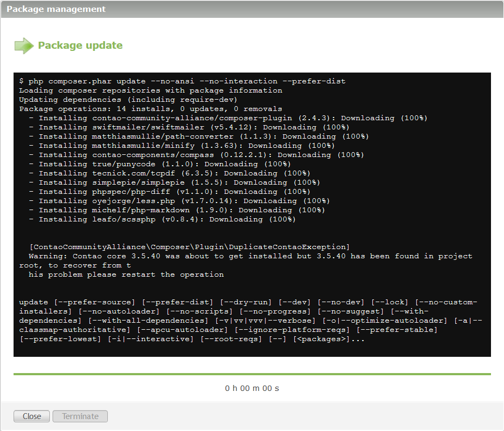Click the Installing phpspec/php-diff line
The width and height of the screenshot is (504, 431).
point(170,192)
